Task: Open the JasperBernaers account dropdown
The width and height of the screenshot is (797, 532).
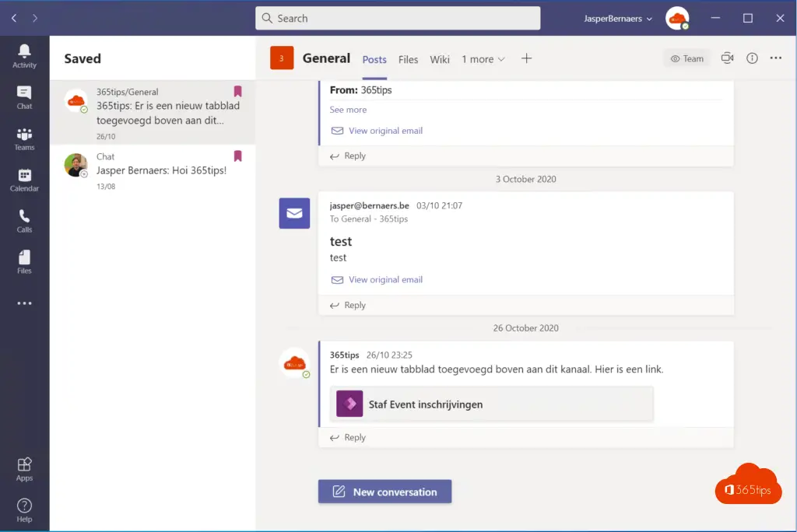Action: point(618,19)
